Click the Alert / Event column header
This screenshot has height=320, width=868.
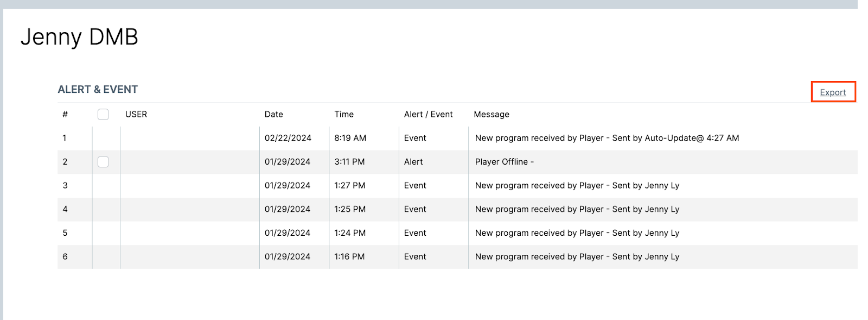coord(428,114)
